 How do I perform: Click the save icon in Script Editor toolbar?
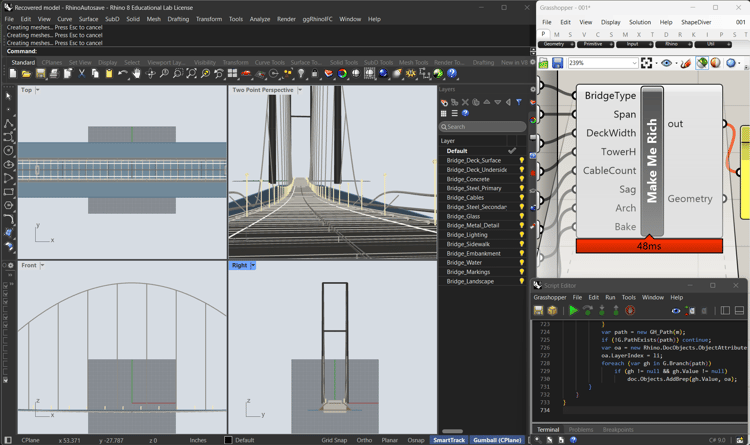point(539,311)
